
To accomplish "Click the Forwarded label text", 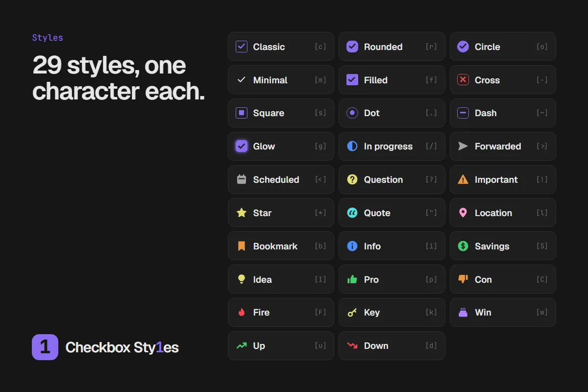I will 498,147.
